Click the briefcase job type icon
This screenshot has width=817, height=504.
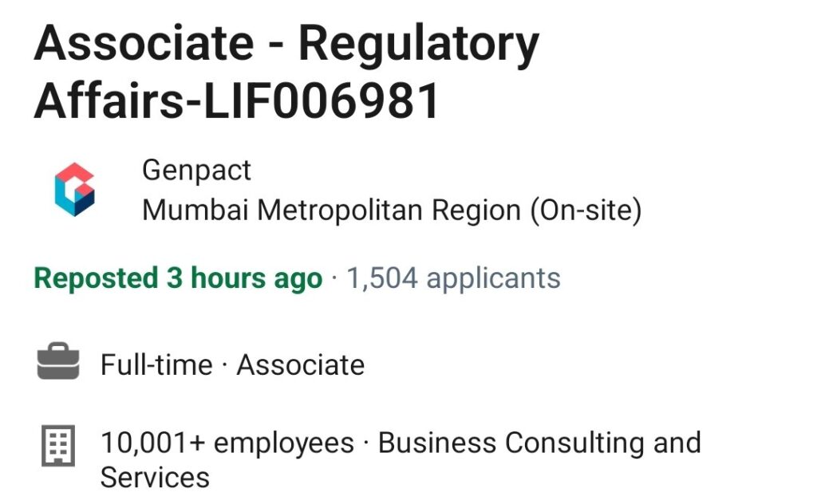[x=58, y=361]
